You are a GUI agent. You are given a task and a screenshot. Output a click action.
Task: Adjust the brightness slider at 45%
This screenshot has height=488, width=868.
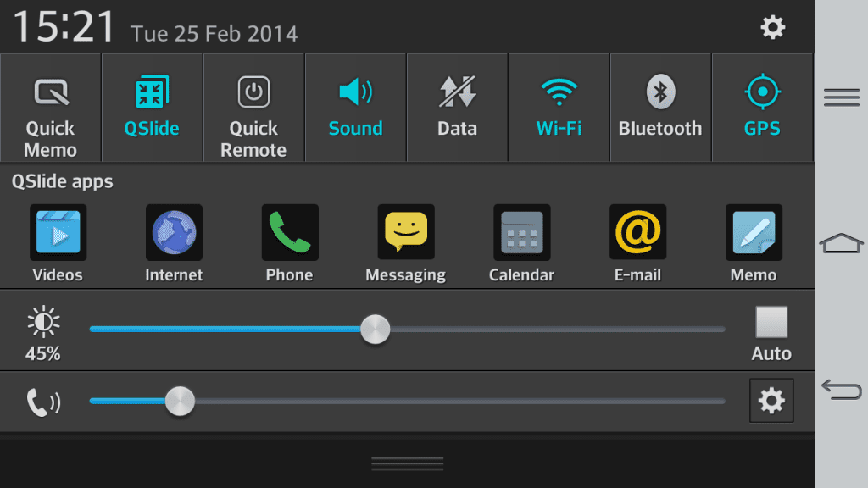[x=376, y=330]
